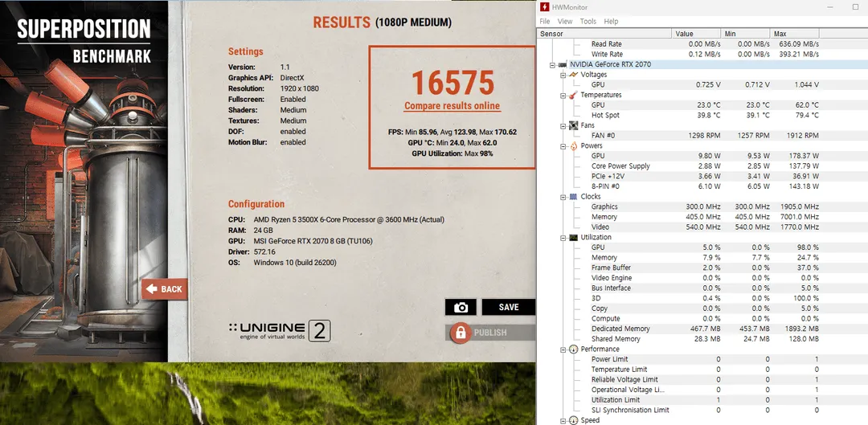
Task: Collapse the Voltages tree node
Action: pyautogui.click(x=563, y=75)
